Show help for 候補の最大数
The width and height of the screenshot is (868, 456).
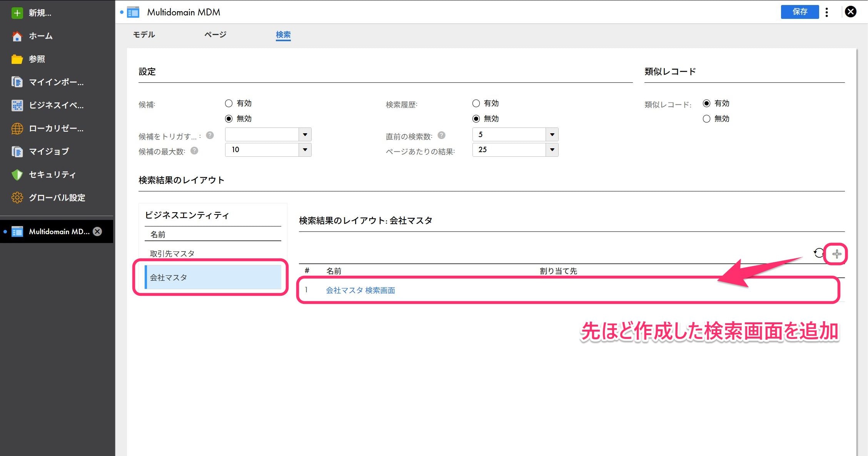194,151
